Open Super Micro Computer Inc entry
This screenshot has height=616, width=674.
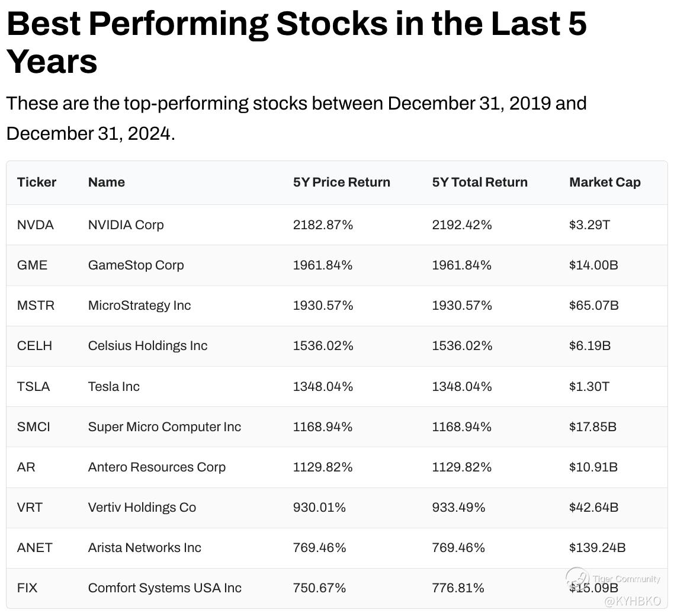tap(164, 427)
